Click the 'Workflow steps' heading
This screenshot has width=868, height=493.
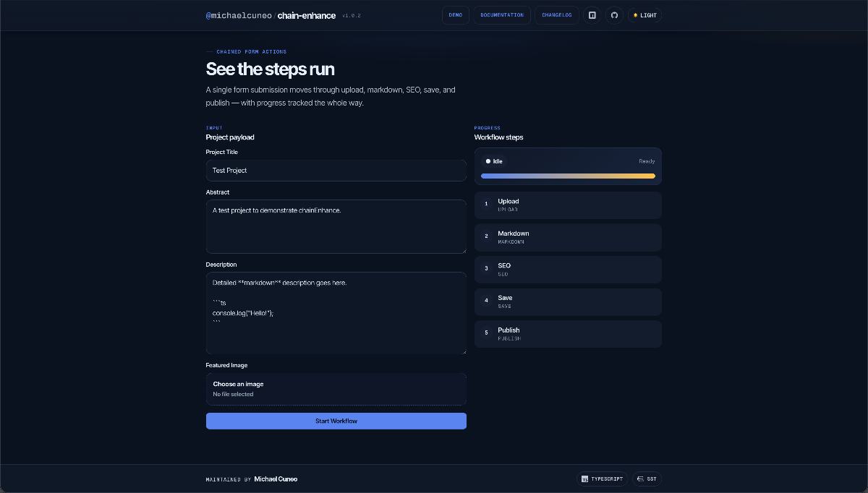click(498, 137)
